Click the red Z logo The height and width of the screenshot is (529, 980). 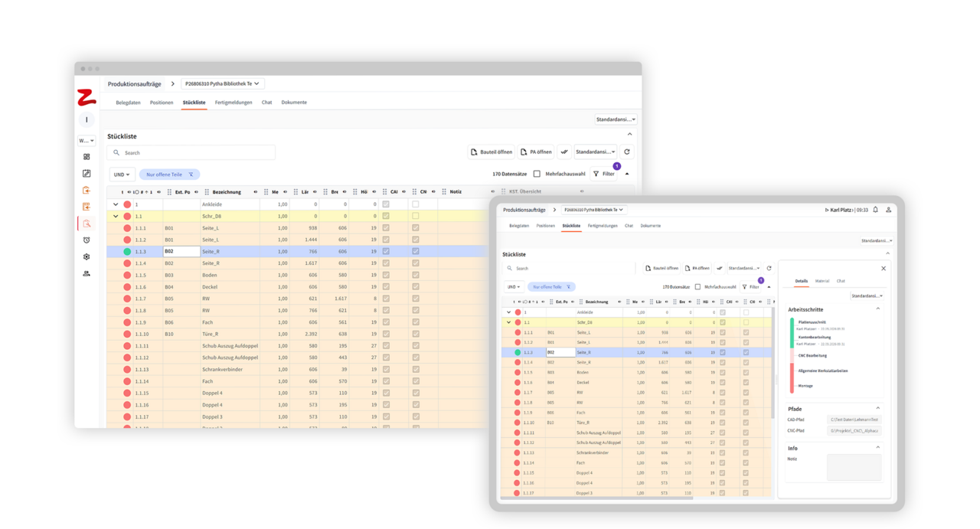[x=87, y=98]
